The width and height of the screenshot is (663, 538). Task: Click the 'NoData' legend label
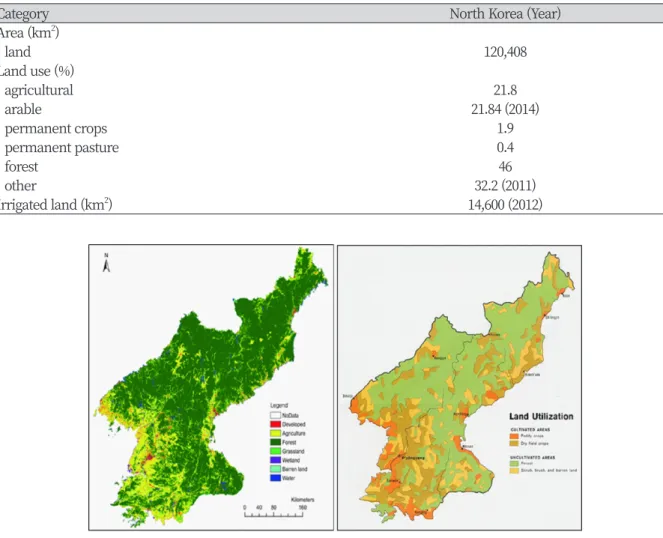point(290,415)
